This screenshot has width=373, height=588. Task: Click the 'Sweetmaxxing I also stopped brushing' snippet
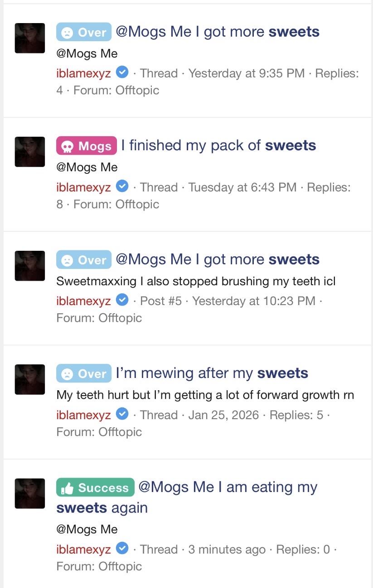[x=196, y=281]
